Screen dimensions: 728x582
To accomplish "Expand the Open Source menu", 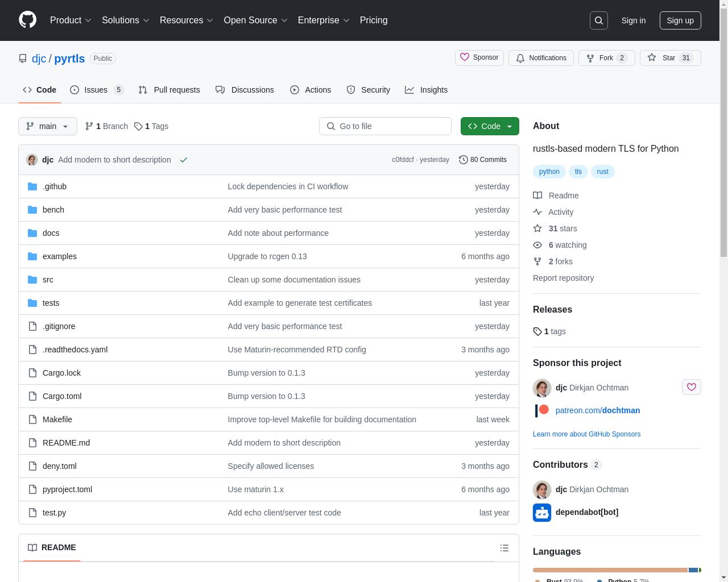I will 256,20.
